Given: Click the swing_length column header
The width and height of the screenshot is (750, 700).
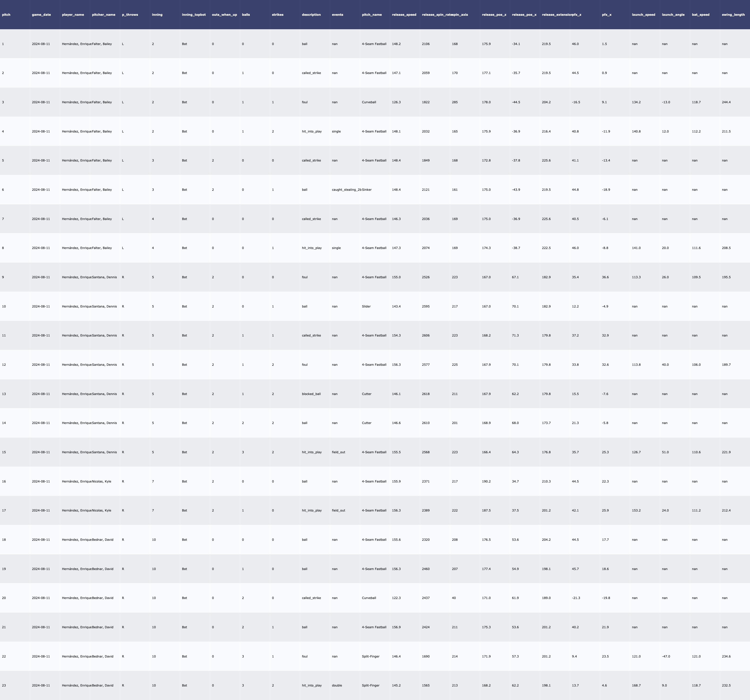Looking at the screenshot, I should (x=733, y=15).
